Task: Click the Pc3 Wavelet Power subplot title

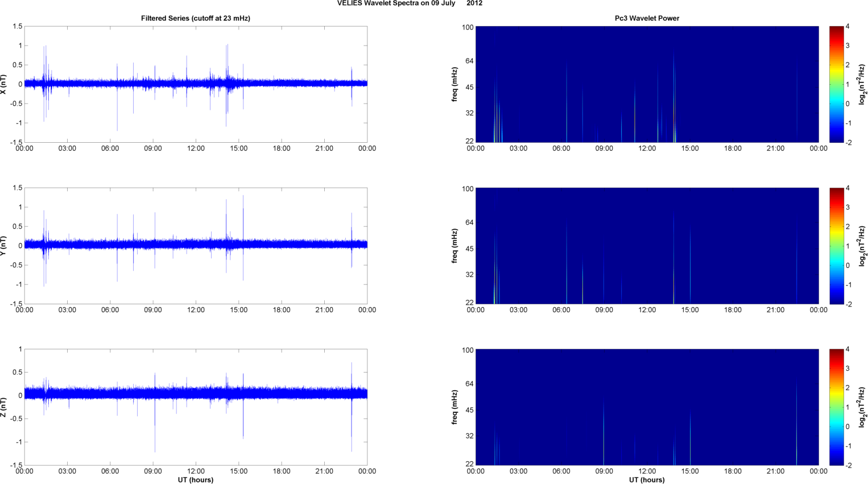Action: 647,18
